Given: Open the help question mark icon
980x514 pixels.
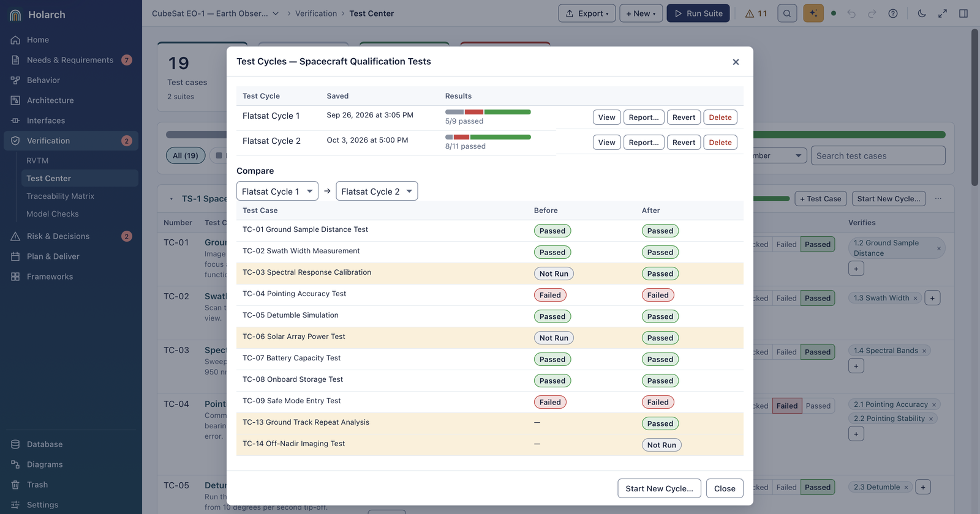Looking at the screenshot, I should [x=893, y=13].
